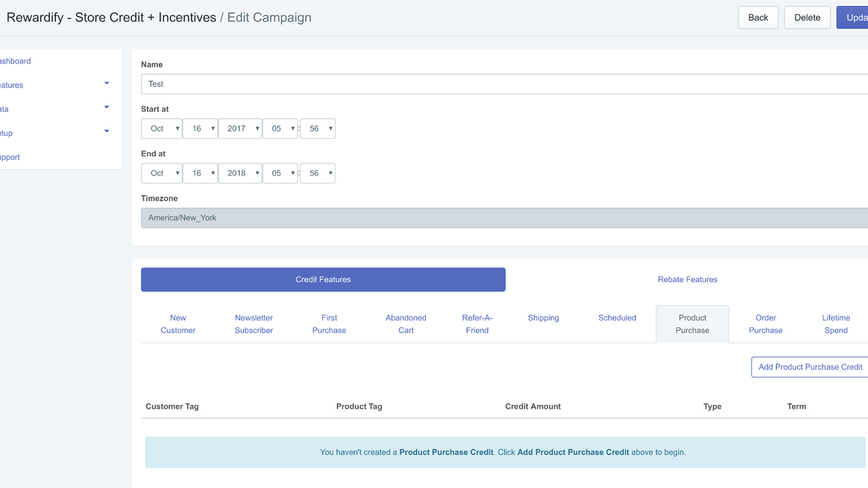Select the Newsletter Subscriber tab
The image size is (868, 488).
(254, 323)
